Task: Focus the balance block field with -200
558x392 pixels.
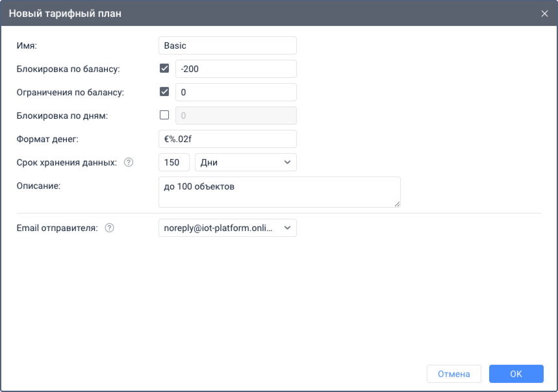Action: point(236,69)
